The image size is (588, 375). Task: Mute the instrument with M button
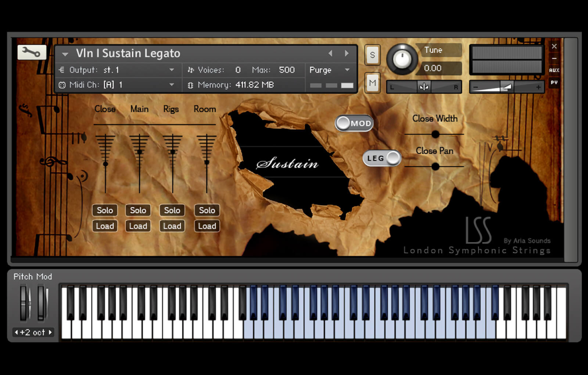pyautogui.click(x=372, y=83)
